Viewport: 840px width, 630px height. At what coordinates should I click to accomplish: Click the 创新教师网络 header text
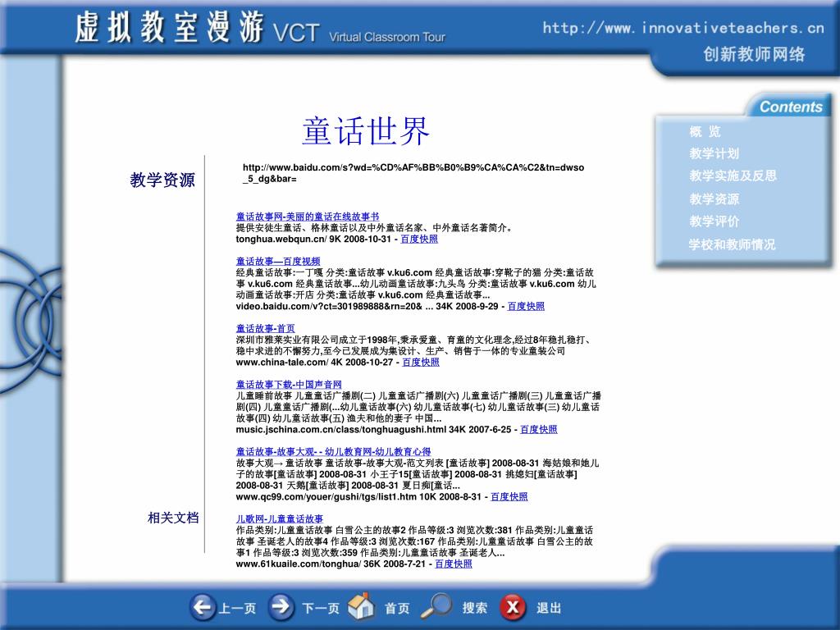[x=755, y=54]
